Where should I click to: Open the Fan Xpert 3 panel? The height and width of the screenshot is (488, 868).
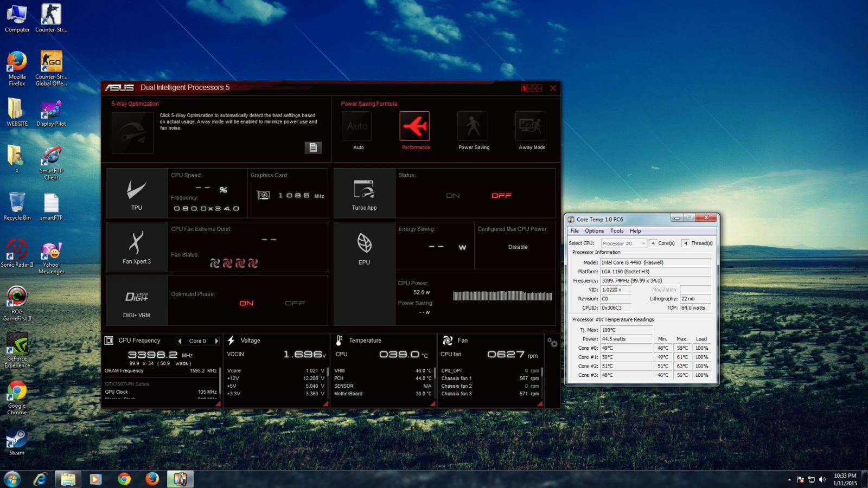[x=137, y=247]
